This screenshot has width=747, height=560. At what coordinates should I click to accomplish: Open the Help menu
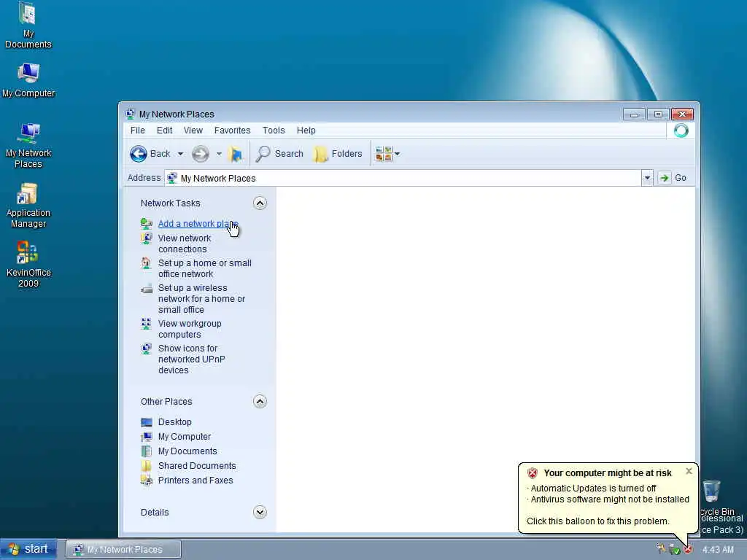point(306,131)
